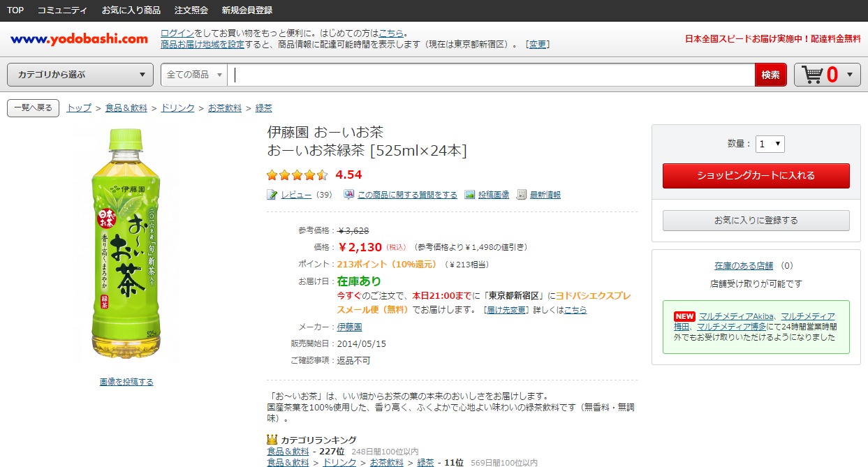Go to お茶飲料 in the breadcrumb
The image size is (868, 467).
click(225, 108)
